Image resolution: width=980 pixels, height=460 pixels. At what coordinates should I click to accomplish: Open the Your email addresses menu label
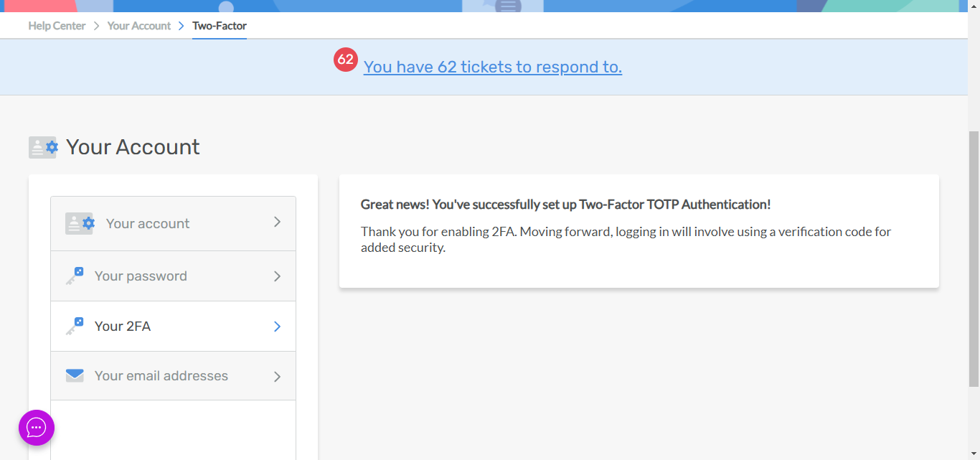point(161,376)
